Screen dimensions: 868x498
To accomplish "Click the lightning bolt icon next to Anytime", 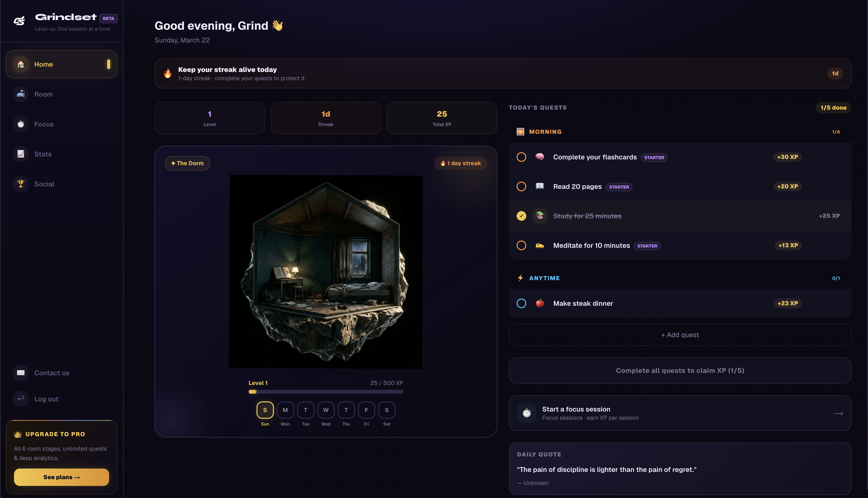I will pos(520,278).
